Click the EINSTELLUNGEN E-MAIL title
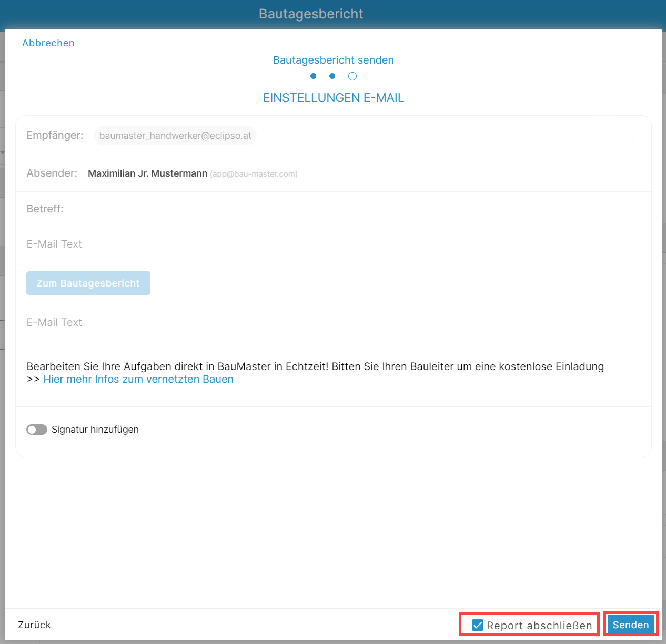The image size is (666, 644). point(334,98)
